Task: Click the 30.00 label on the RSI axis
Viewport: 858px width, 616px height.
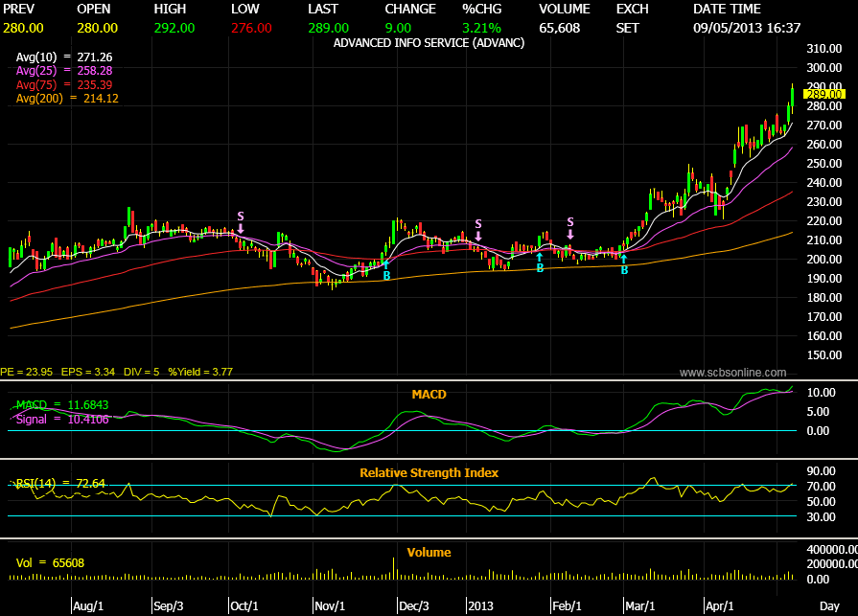Action: click(x=821, y=516)
